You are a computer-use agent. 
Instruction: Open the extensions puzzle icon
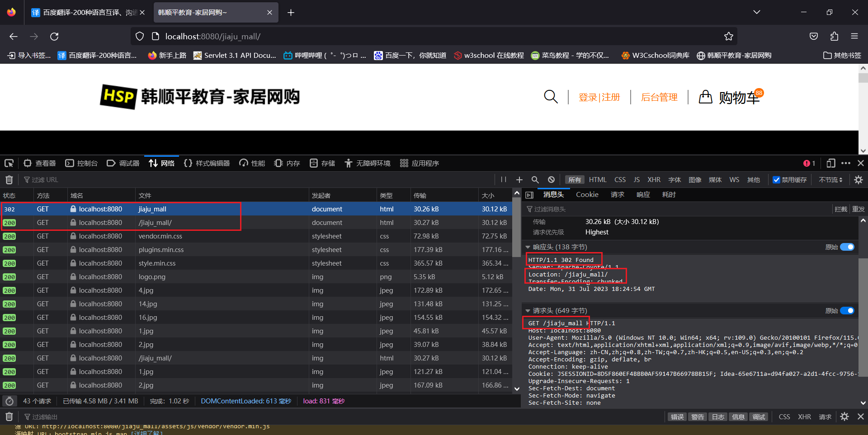click(x=834, y=37)
